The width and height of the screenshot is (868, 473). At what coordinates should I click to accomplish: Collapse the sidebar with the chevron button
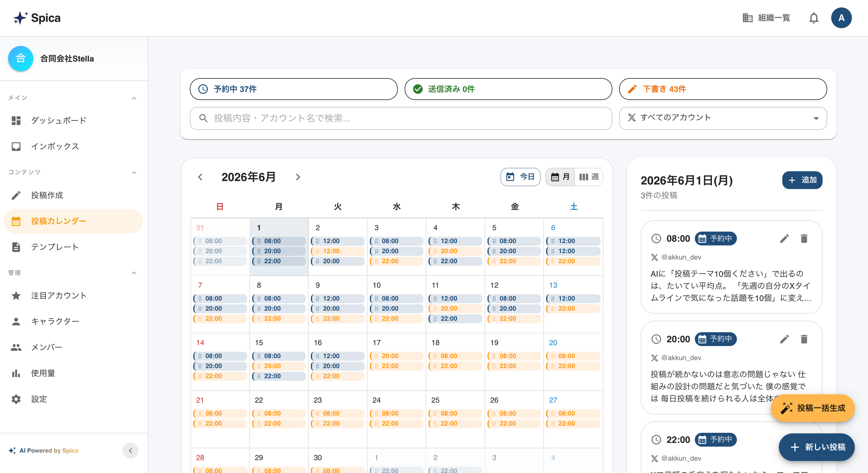point(130,450)
